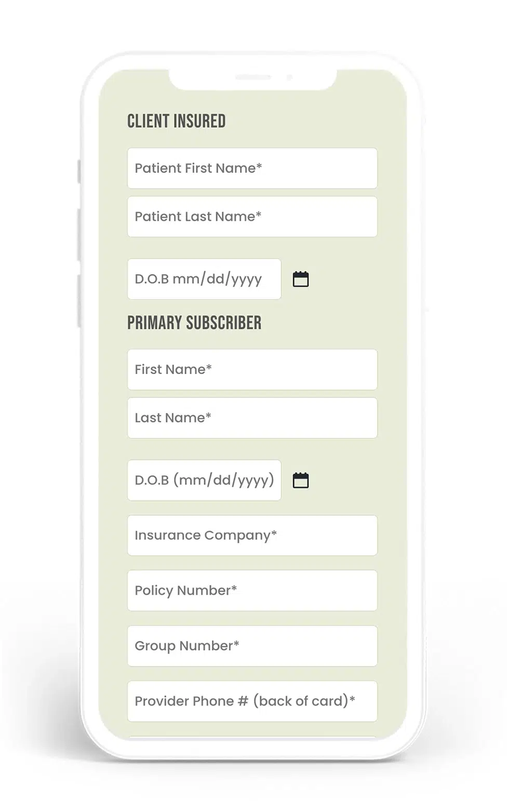Select the D.O.B mm/dd/yyyy field under Client Insured

[x=204, y=279]
